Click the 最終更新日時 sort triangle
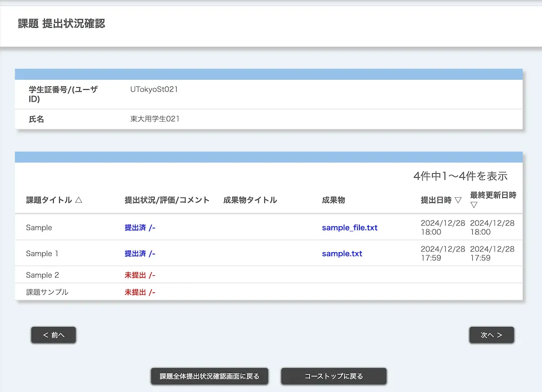Viewport: 542px width, 392px height. pyautogui.click(x=473, y=204)
